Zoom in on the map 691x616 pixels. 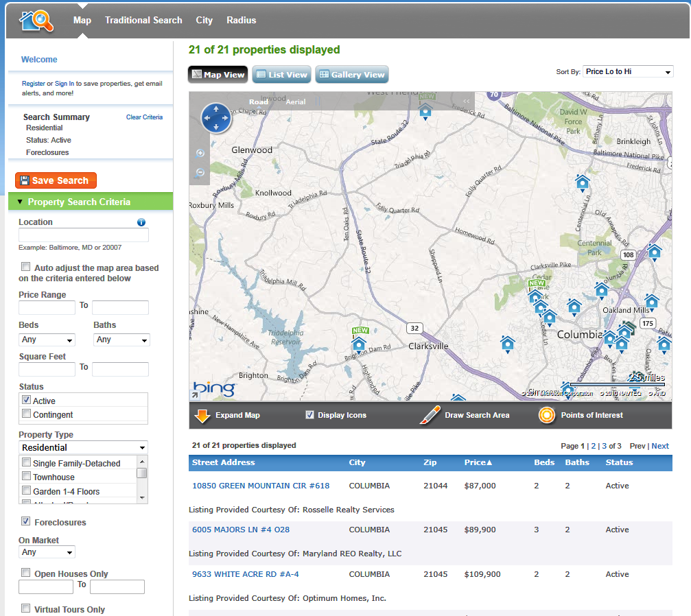pos(200,153)
